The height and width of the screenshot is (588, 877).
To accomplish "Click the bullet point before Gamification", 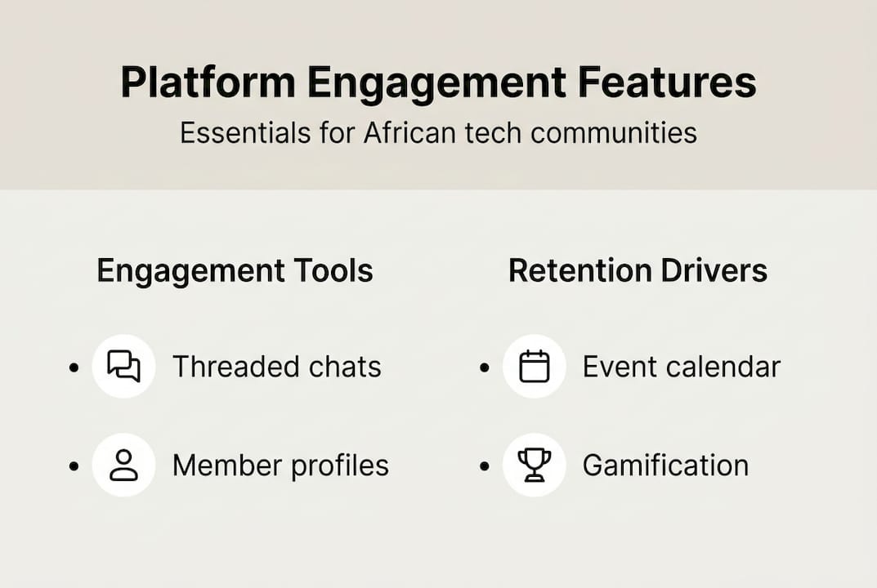I will 485,466.
